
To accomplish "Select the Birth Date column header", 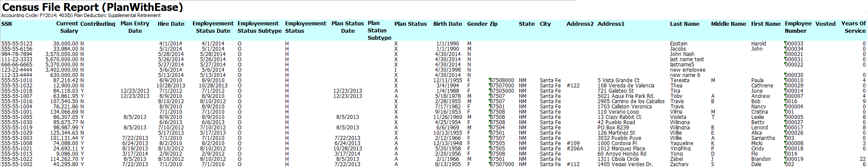I will point(448,24).
